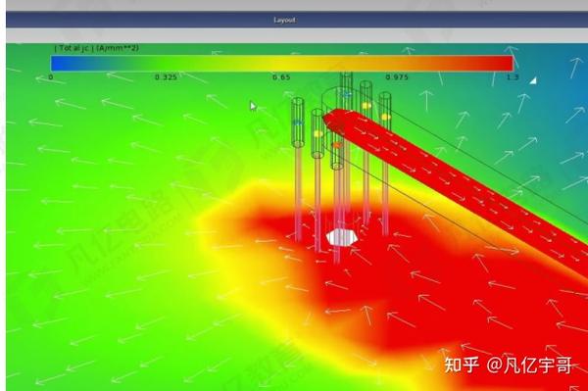Select the white hexagonal via pad
The image size is (588, 391).
pos(341,238)
